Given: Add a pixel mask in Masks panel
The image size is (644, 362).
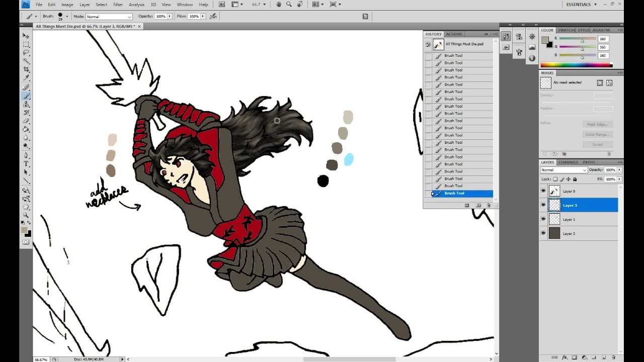Looking at the screenshot, I should (600, 83).
